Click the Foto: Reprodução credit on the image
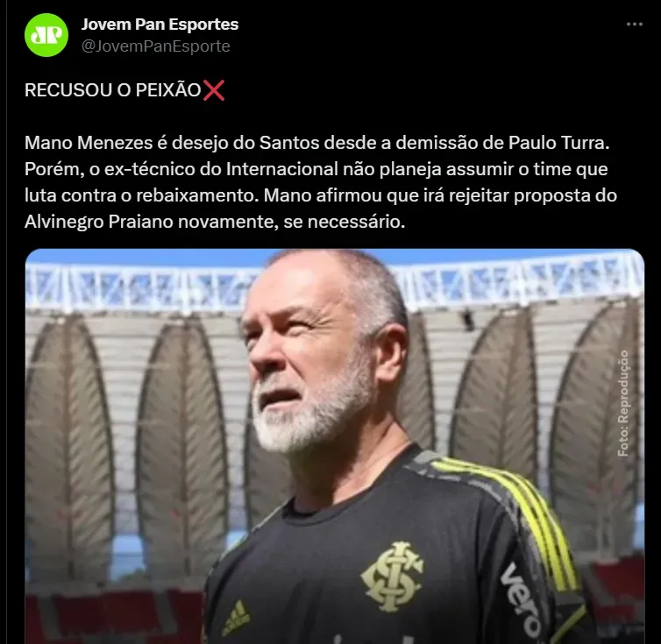661x644 pixels. pyautogui.click(x=623, y=403)
